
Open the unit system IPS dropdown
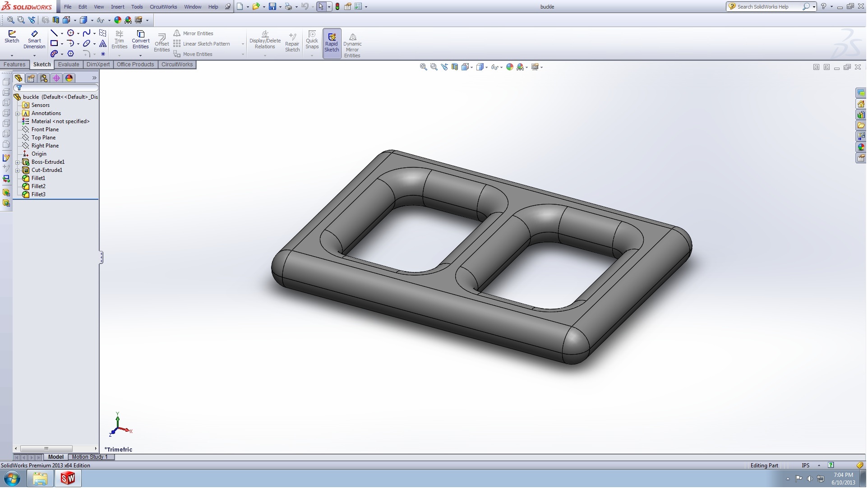click(819, 466)
